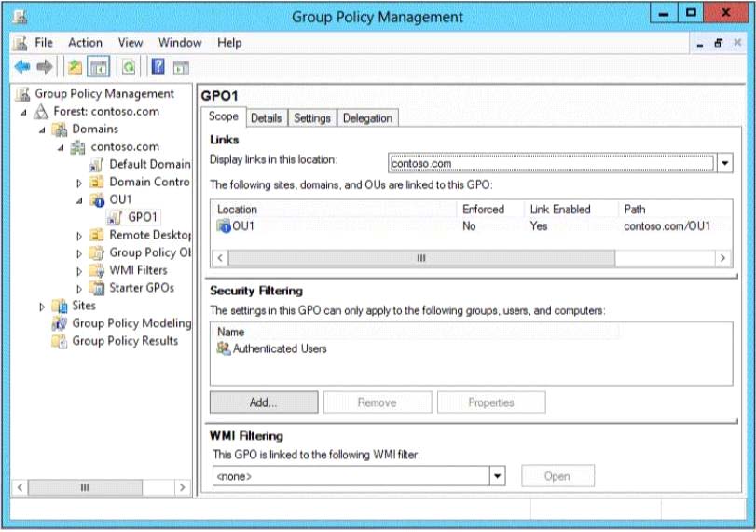
Task: Toggle the Show/Hide Console Tree icon
Action: pyautogui.click(x=98, y=67)
